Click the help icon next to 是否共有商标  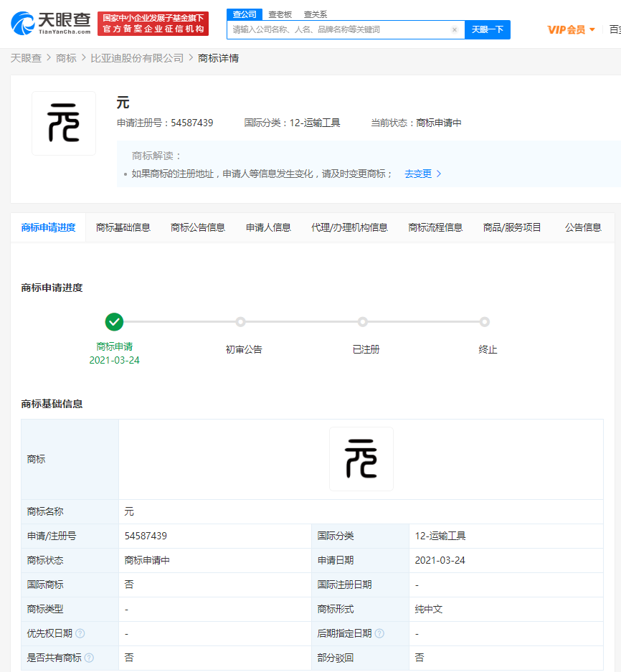tap(89, 658)
